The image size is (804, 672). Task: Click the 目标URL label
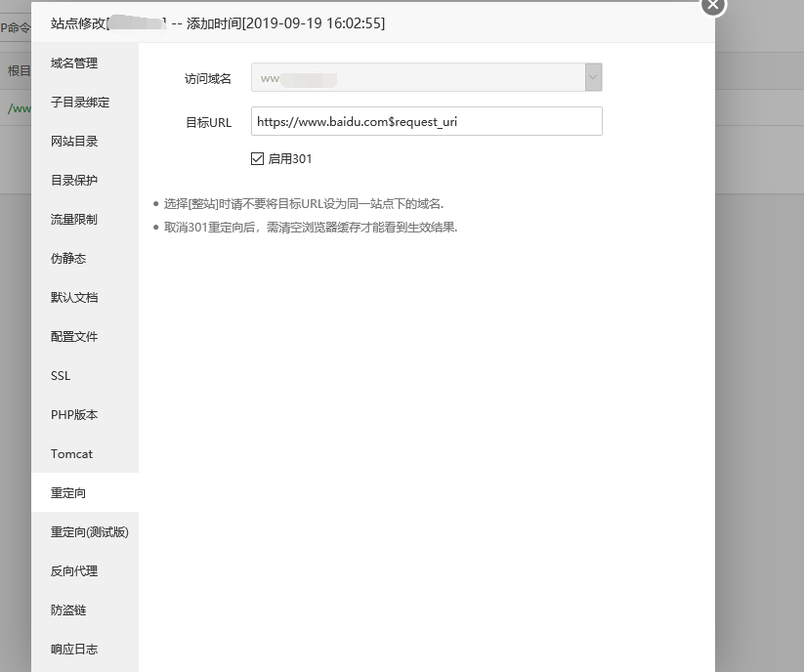208,122
